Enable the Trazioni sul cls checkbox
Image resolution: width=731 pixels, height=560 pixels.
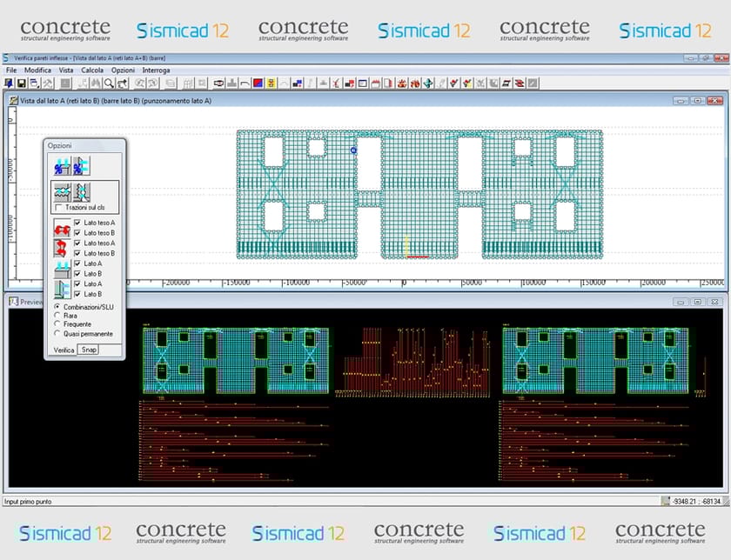pos(57,207)
